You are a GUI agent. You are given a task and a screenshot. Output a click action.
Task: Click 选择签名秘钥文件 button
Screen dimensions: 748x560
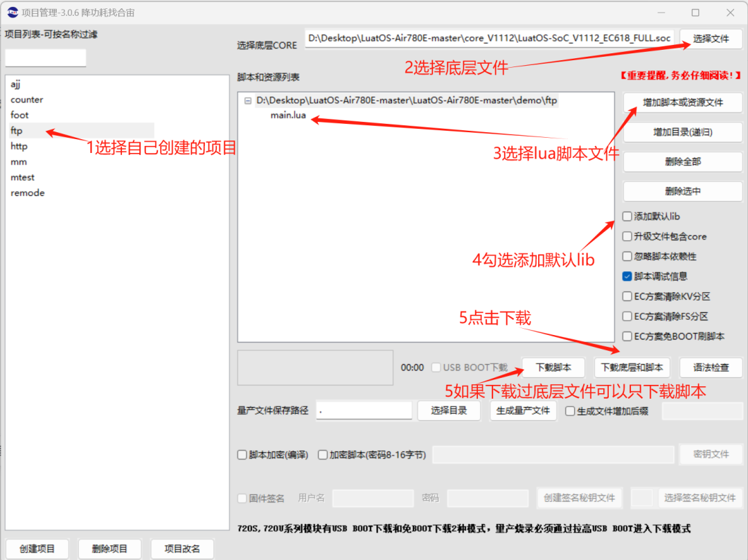click(700, 498)
